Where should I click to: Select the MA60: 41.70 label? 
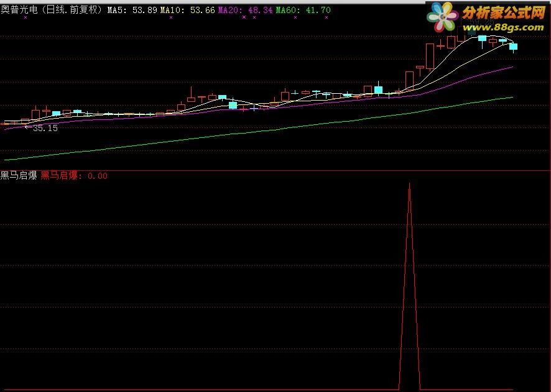pyautogui.click(x=303, y=10)
